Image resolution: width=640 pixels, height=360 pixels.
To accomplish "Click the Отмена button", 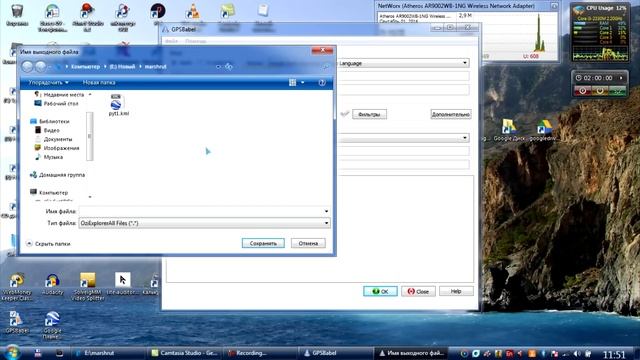I will (308, 243).
